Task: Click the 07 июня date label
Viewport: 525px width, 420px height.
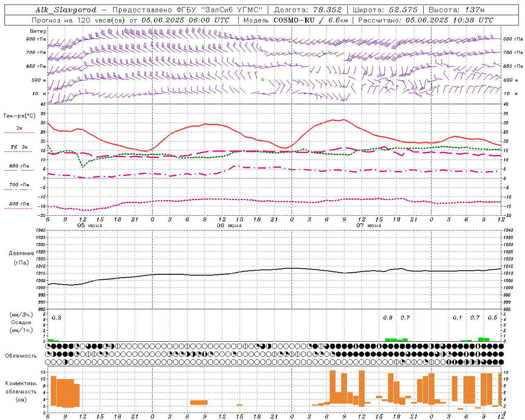Action: coord(369,226)
